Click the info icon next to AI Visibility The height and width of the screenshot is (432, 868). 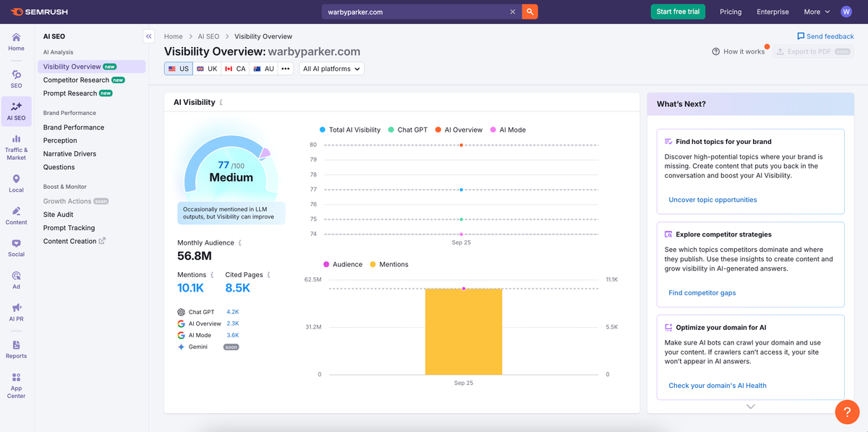pyautogui.click(x=221, y=103)
